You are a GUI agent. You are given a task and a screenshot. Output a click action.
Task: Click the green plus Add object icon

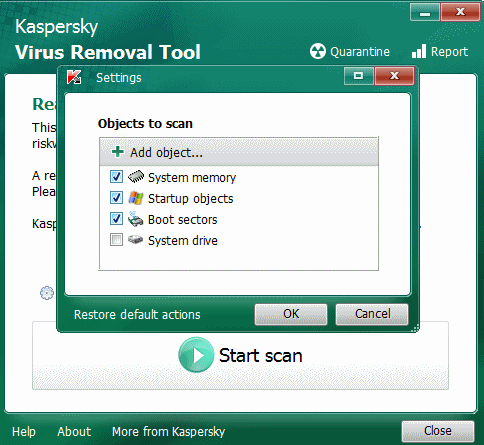[x=118, y=152]
